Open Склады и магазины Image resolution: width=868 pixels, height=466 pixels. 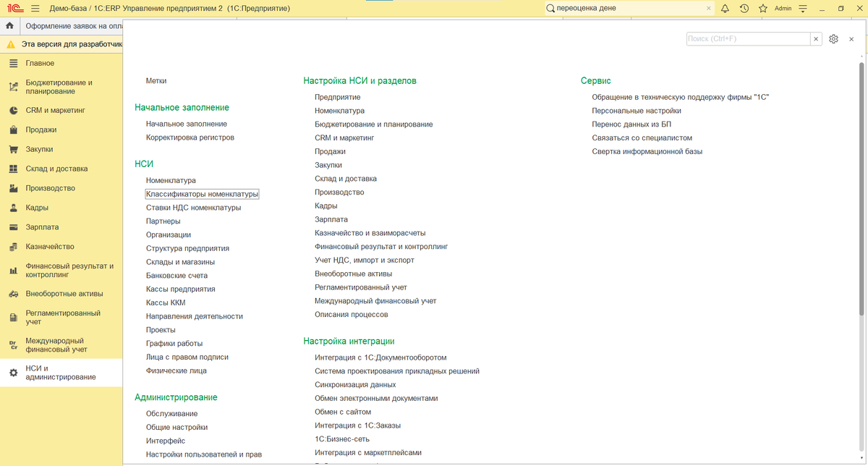180,262
